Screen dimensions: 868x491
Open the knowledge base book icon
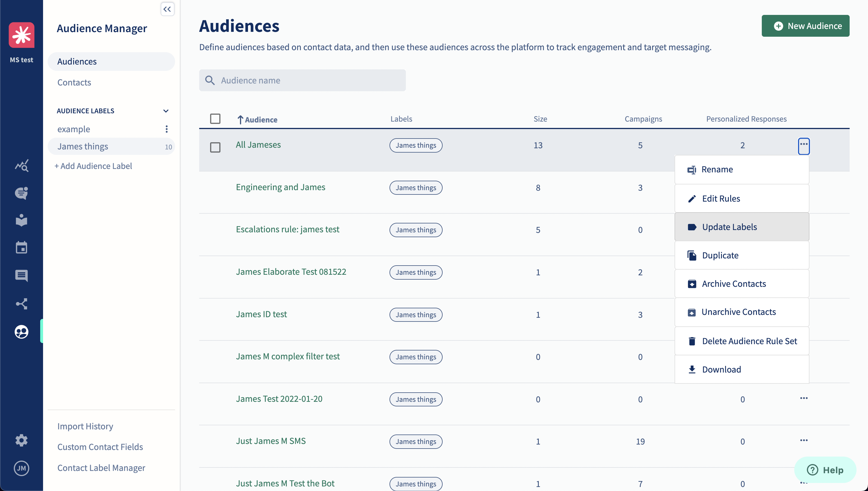tap(22, 221)
